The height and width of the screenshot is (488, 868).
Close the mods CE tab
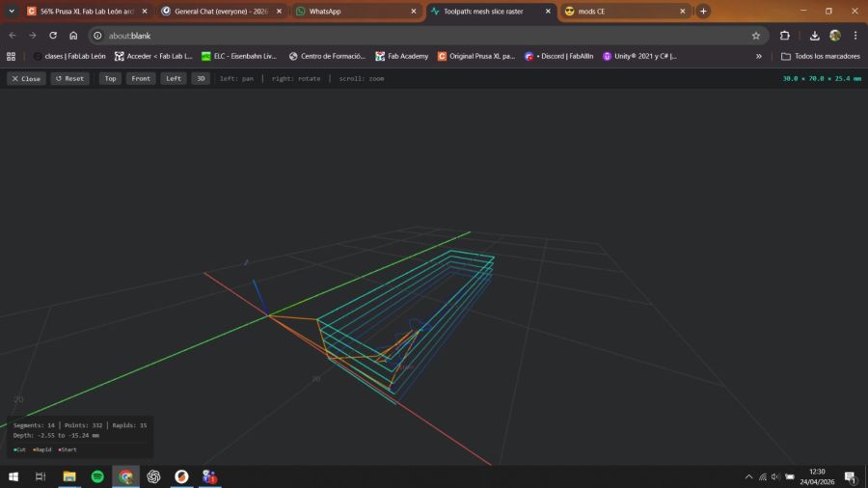coord(683,11)
